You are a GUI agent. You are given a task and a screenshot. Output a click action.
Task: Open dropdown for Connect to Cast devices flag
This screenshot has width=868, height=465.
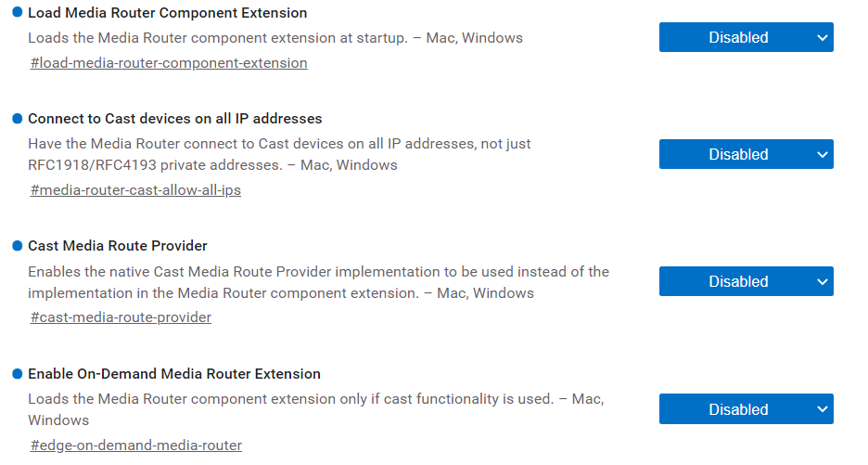pyautogui.click(x=747, y=154)
